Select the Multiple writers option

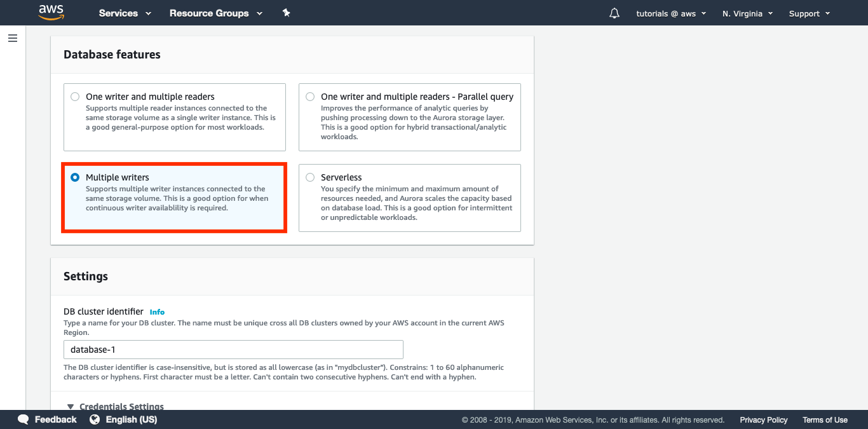pos(75,177)
